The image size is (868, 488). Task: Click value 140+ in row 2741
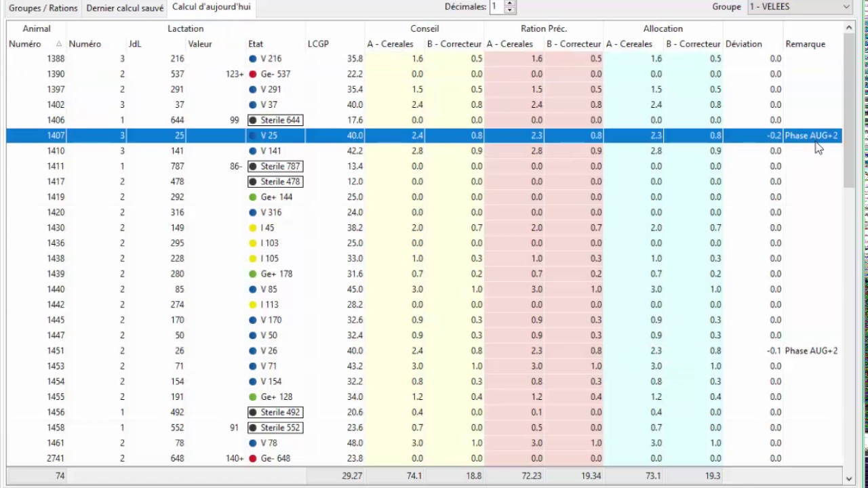(x=235, y=458)
